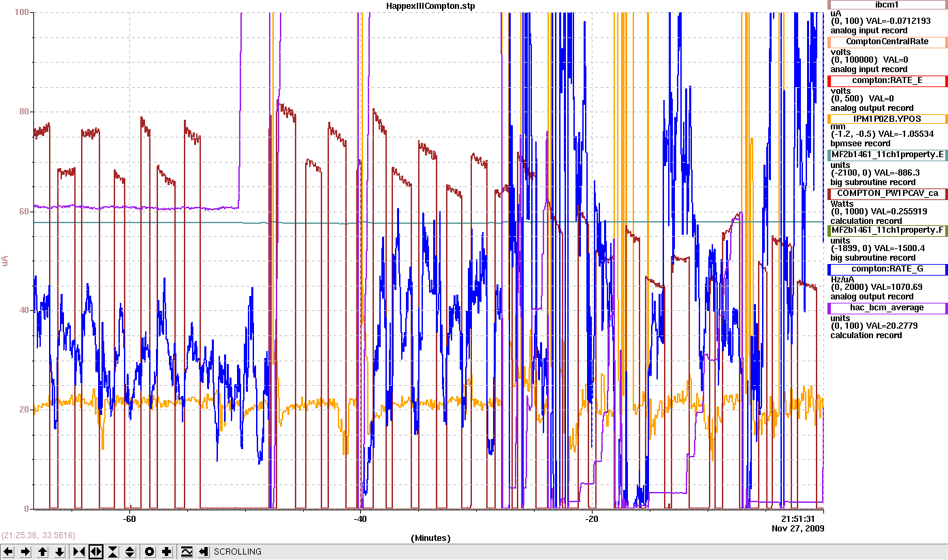
Task: Click the -60 x-axis tick label
Action: (129, 518)
